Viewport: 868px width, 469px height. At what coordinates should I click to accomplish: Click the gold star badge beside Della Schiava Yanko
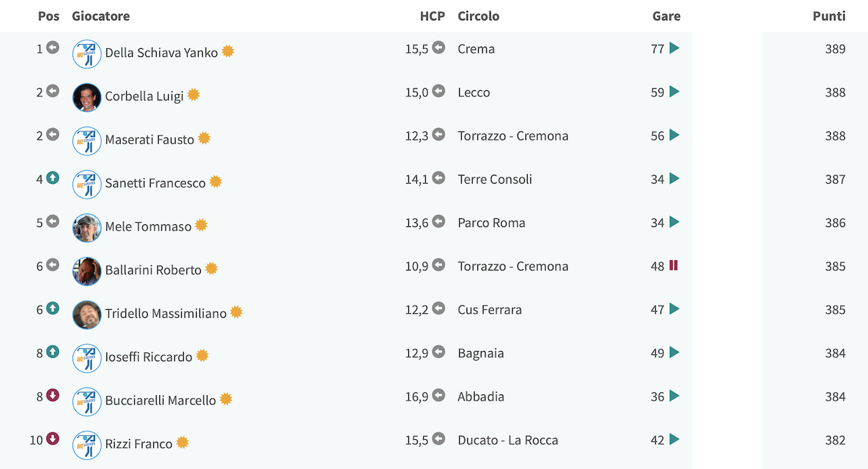click(228, 52)
